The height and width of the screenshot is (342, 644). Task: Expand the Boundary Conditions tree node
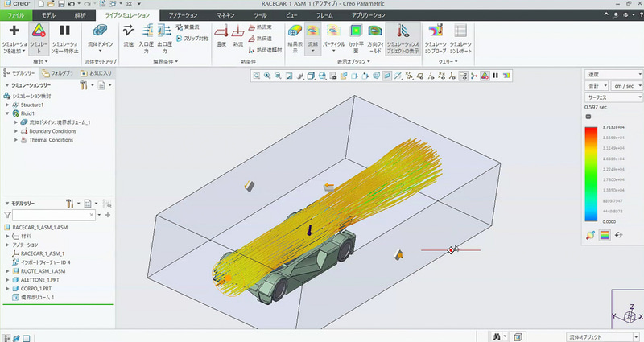(16, 131)
